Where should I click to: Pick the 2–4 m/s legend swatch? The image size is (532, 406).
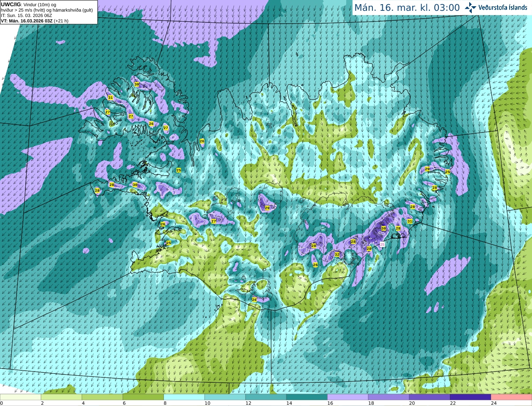point(62,397)
